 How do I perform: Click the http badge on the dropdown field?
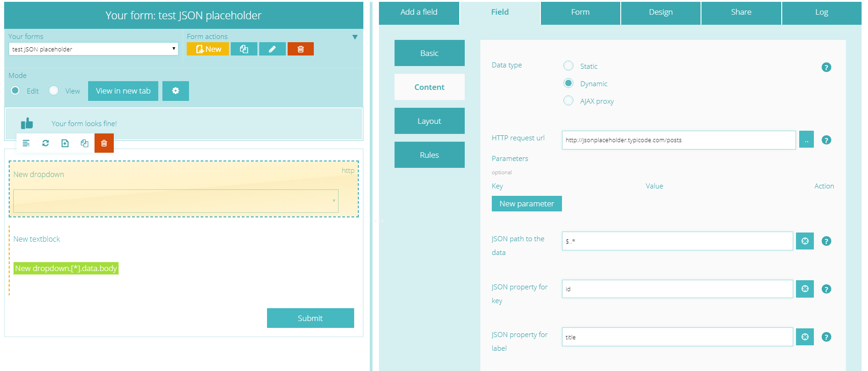348,171
